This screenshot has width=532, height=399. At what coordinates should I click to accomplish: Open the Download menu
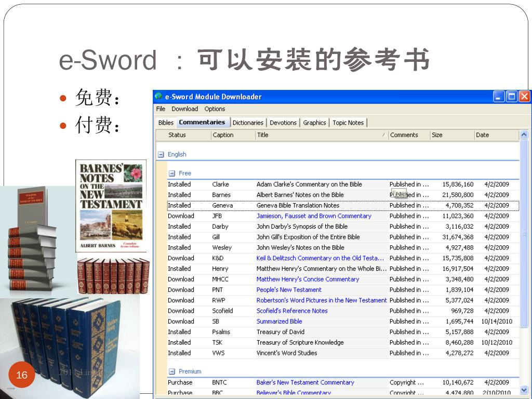pos(184,109)
